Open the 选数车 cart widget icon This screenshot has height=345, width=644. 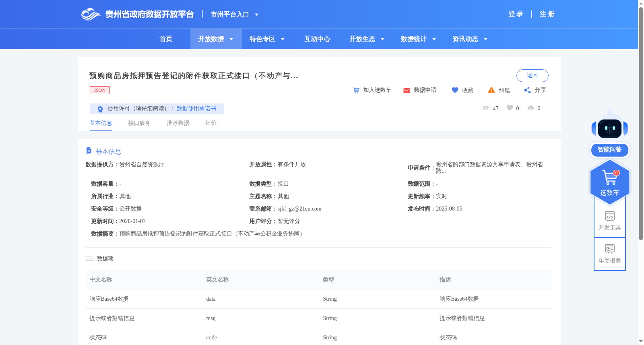tap(610, 178)
